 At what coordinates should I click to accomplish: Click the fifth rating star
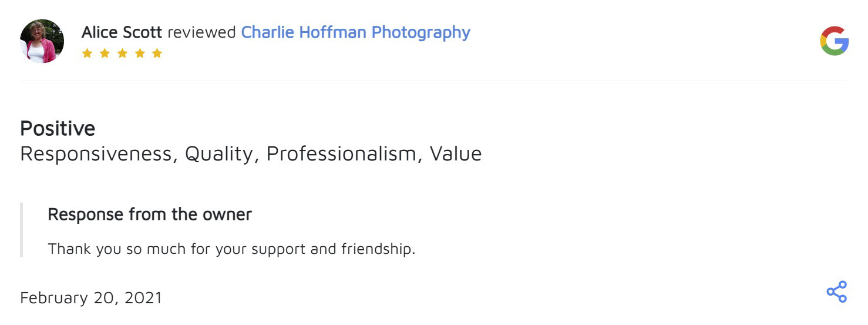point(157,53)
